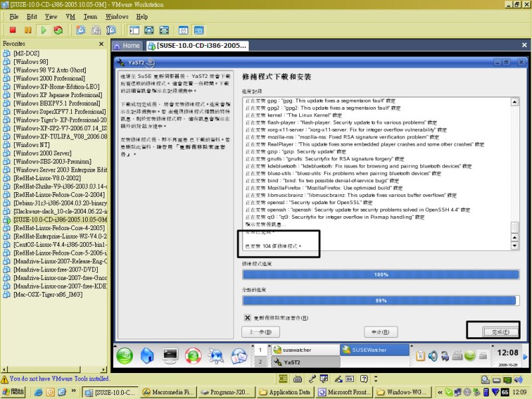The height and width of the screenshot is (399, 532).
Task: Click the KDE clock showing 12:08
Action: click(507, 353)
